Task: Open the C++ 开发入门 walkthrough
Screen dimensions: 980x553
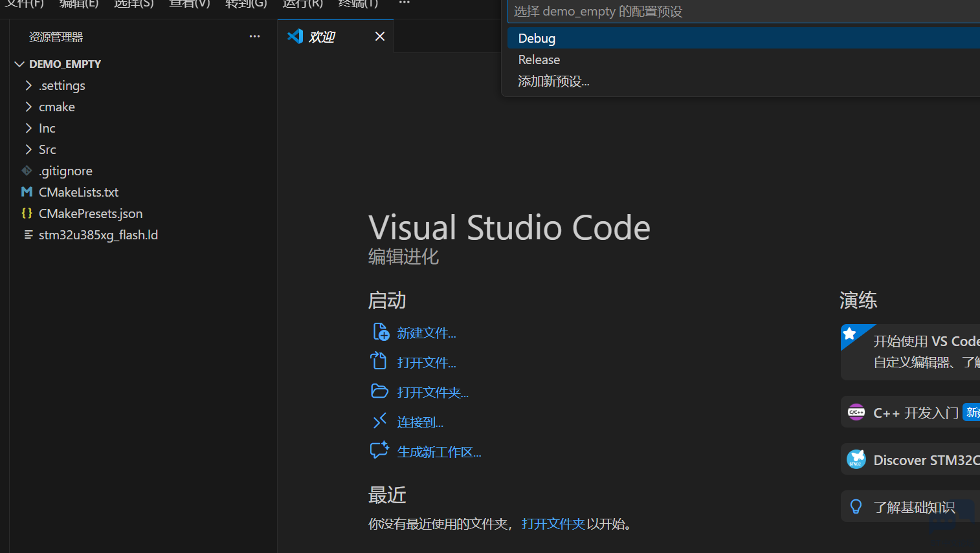Action: click(910, 413)
